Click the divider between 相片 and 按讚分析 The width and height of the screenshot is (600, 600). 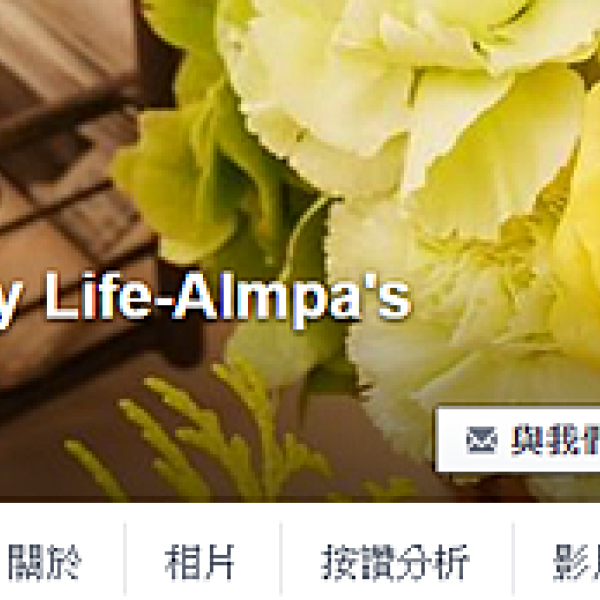coord(281,560)
